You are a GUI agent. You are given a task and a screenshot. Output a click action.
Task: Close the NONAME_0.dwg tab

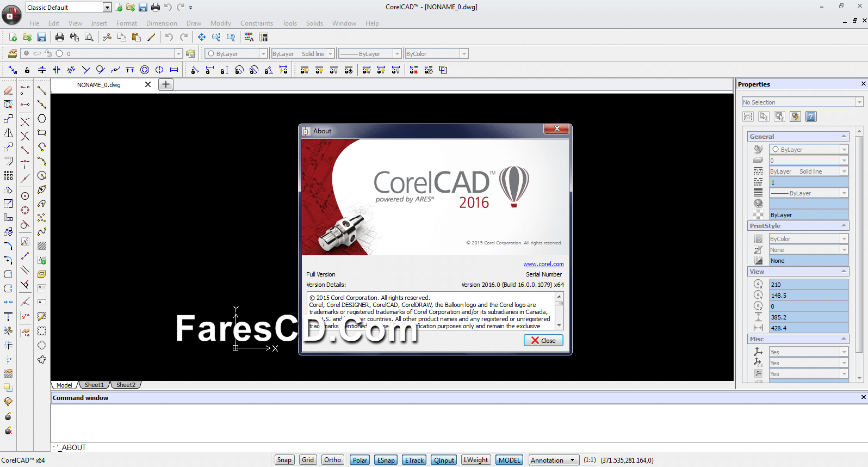[147, 84]
